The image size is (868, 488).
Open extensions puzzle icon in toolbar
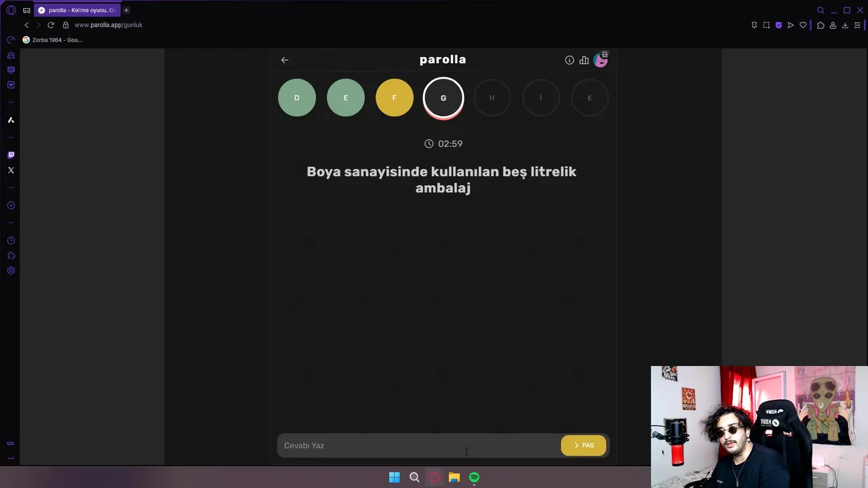[821, 25]
